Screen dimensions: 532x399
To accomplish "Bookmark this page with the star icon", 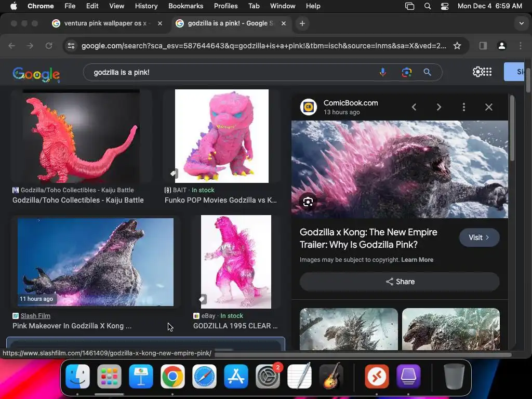I will tap(457, 46).
